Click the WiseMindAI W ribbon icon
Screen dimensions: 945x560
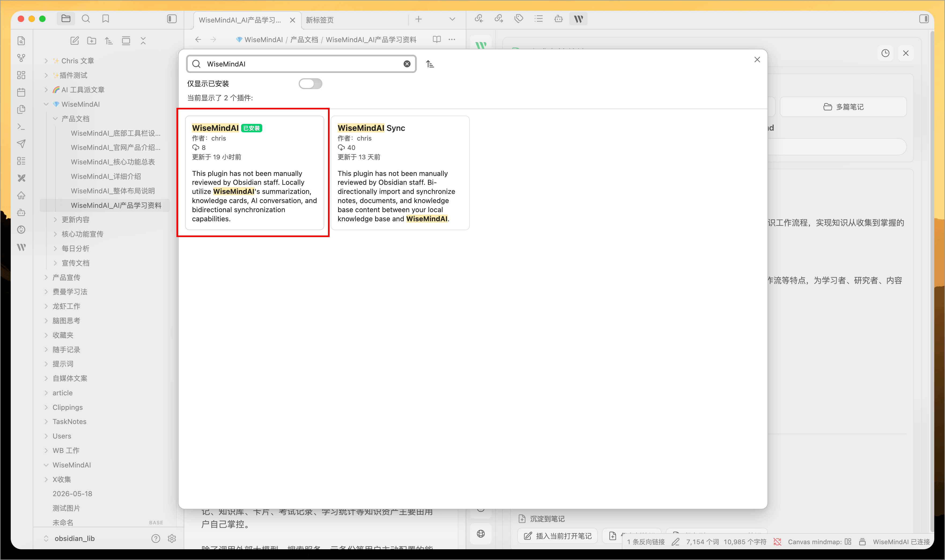21,247
